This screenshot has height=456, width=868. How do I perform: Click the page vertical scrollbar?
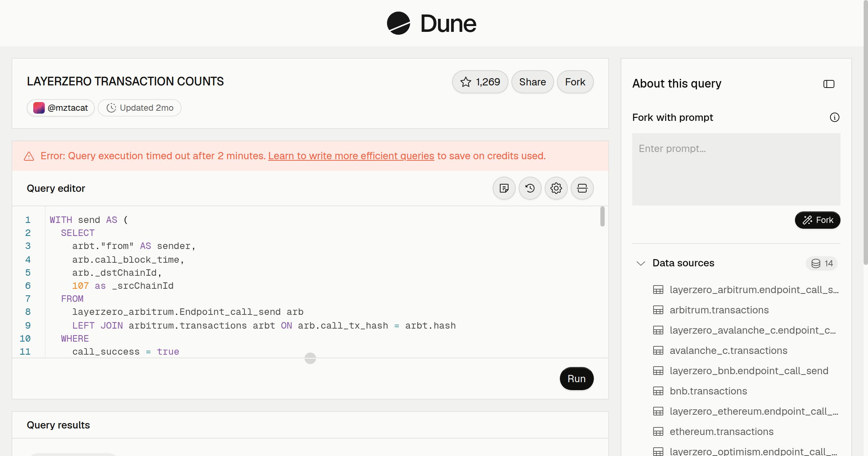(x=865, y=132)
